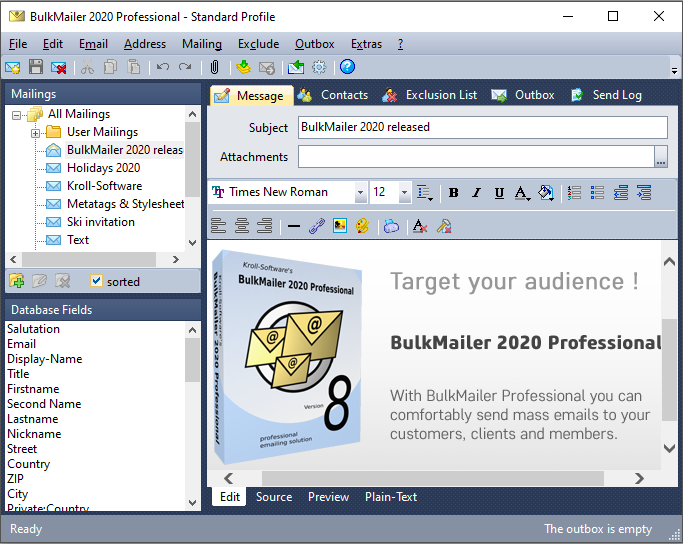Undo the last action

click(162, 67)
